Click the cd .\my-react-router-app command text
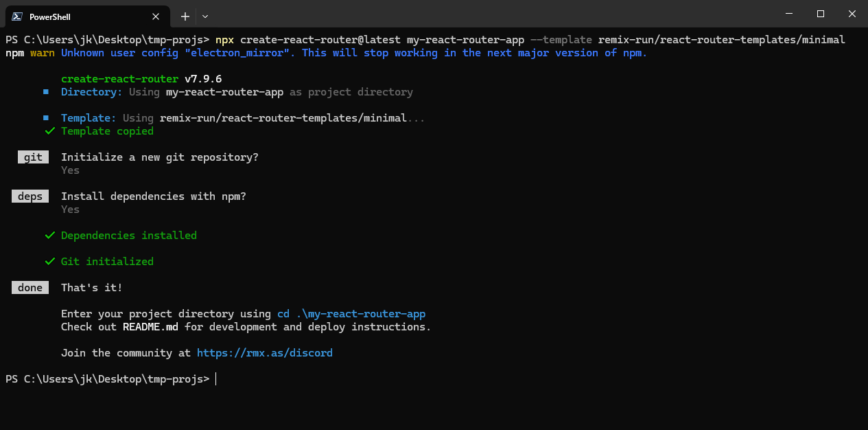 pyautogui.click(x=351, y=314)
